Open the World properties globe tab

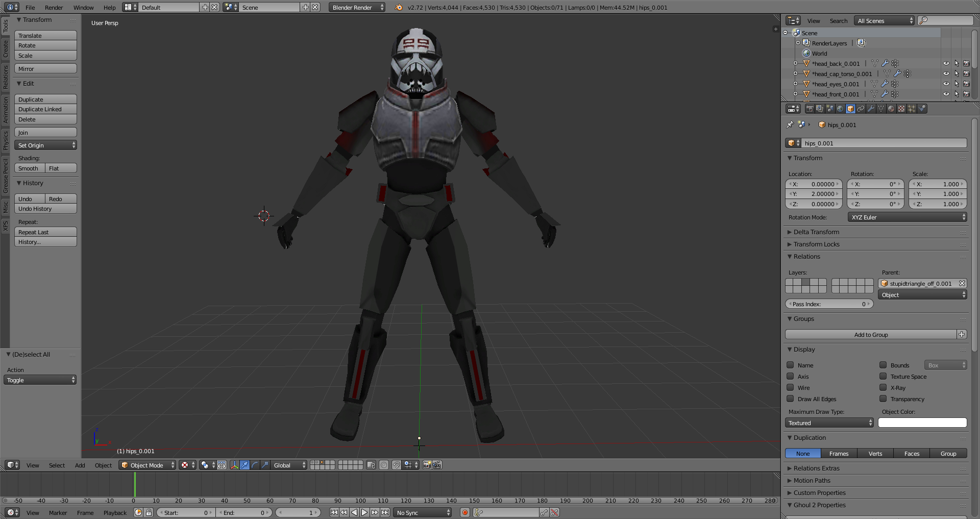[x=840, y=109]
